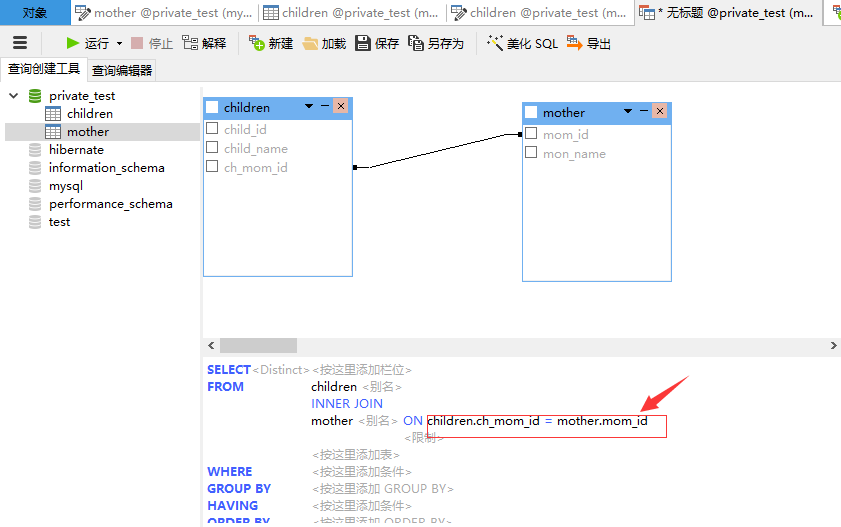This screenshot has height=527, width=841.
Task: Select the hibernate database
Action: tap(76, 150)
